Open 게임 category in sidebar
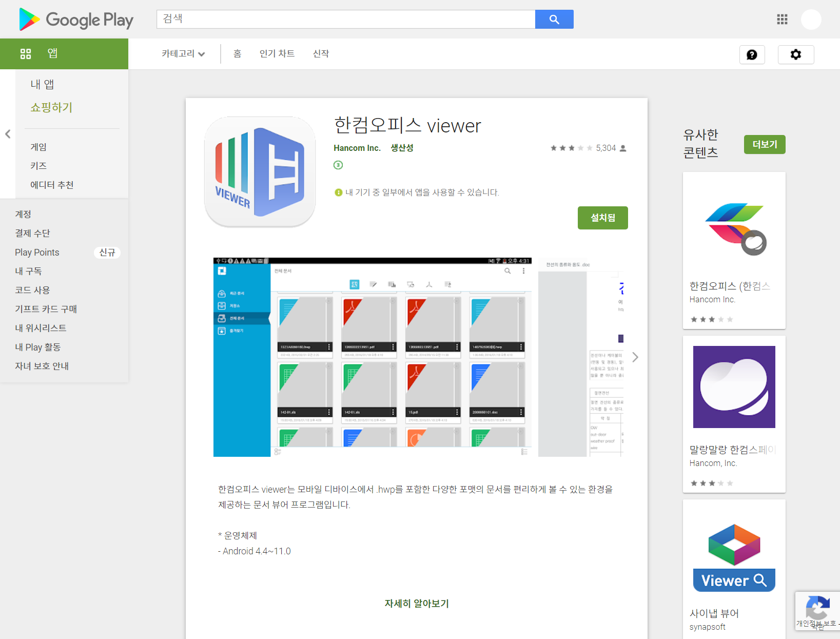Screen dimensions: 840x639 point(38,147)
